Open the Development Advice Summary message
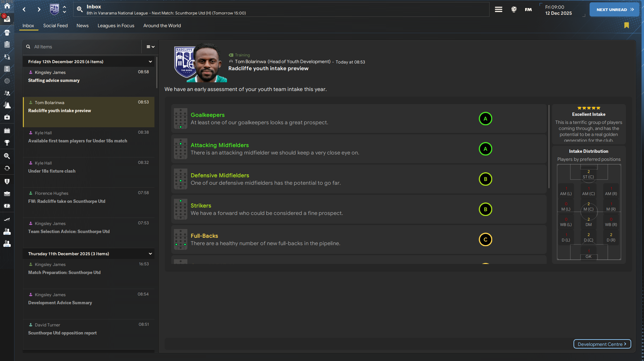Image resolution: width=644 pixels, height=361 pixels. [x=89, y=304]
